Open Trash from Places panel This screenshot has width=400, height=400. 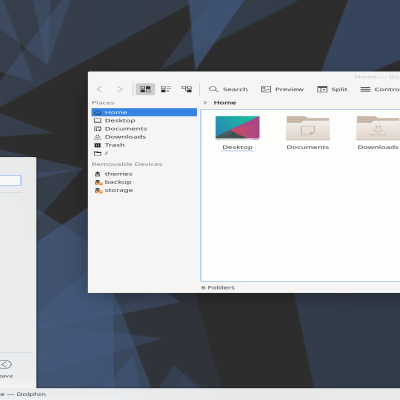pos(144,145)
